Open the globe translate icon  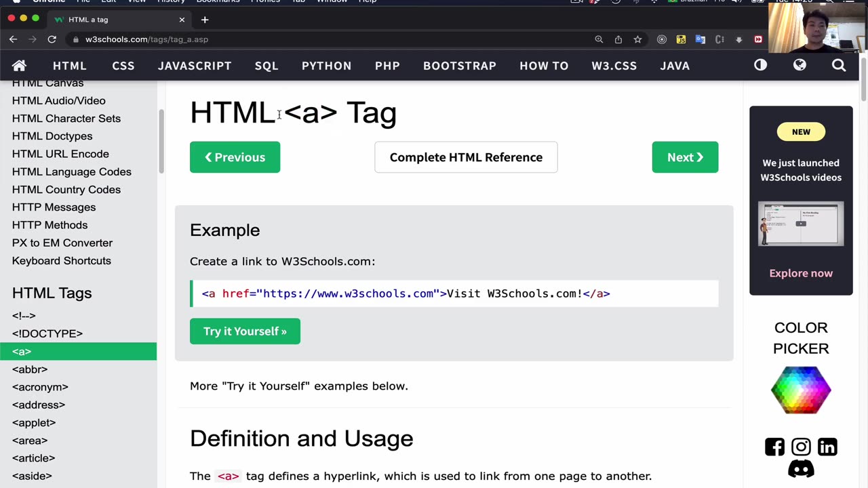coord(800,65)
